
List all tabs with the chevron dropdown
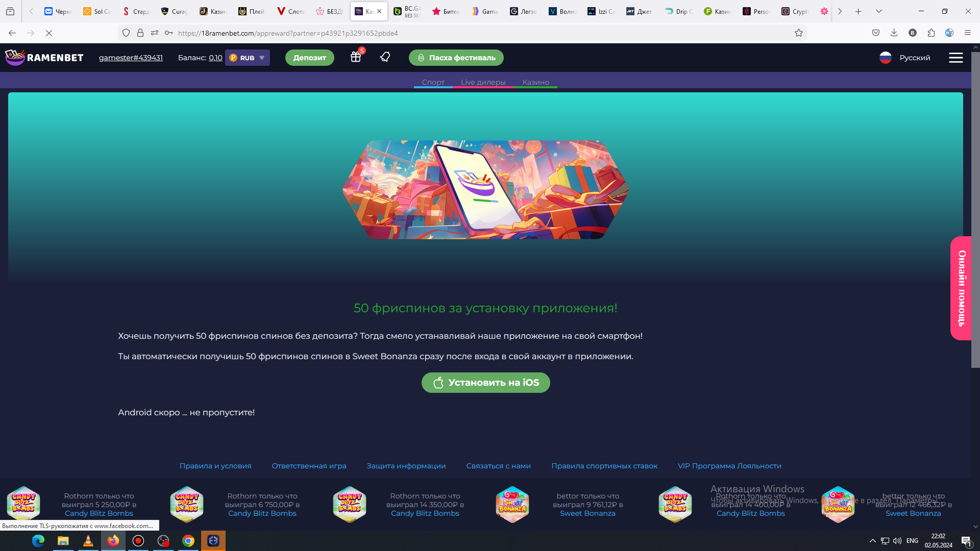(878, 11)
